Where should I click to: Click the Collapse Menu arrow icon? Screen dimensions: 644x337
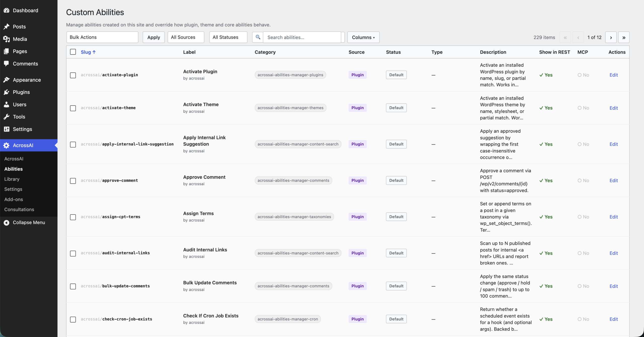point(7,222)
